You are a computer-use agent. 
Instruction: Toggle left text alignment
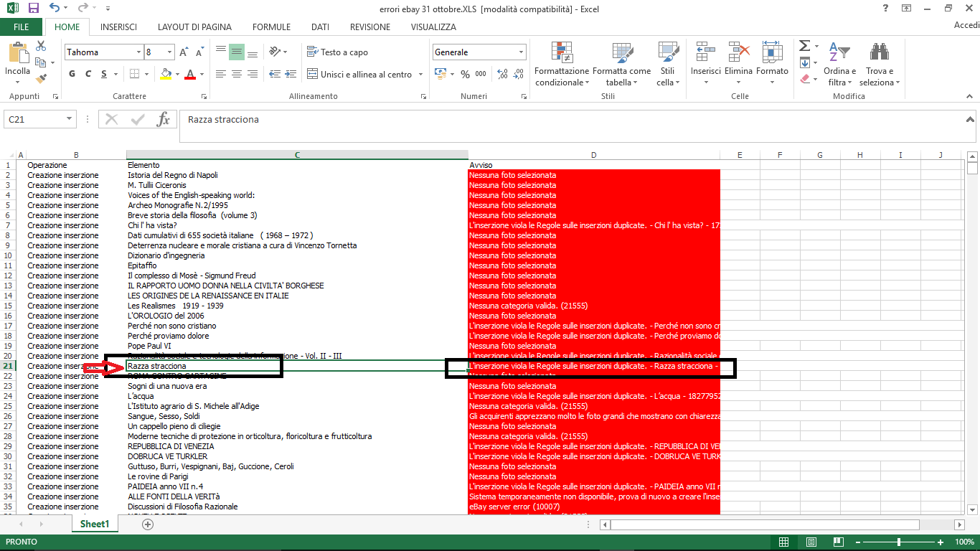(x=221, y=74)
